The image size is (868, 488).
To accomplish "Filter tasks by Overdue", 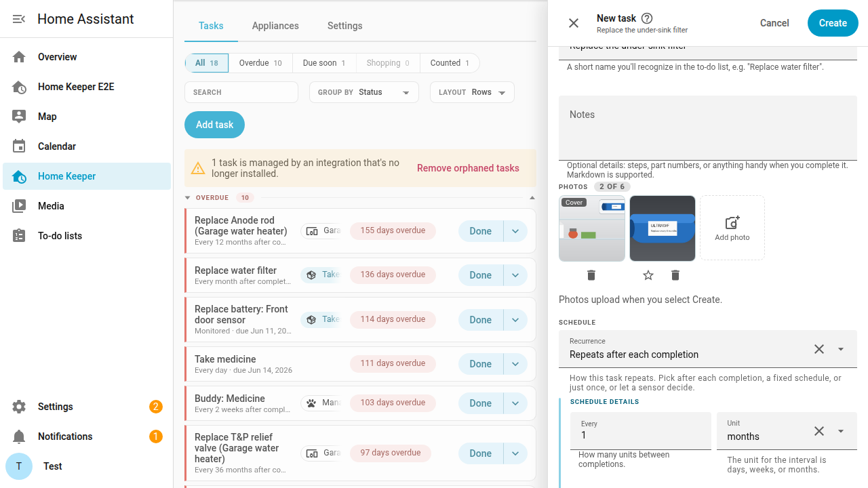I will [x=260, y=63].
